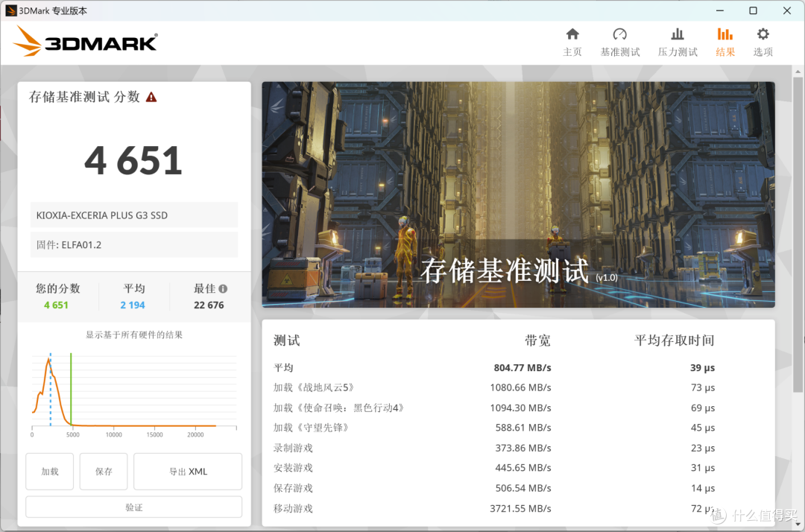Open the 基准测试 benchmark section

pos(619,42)
